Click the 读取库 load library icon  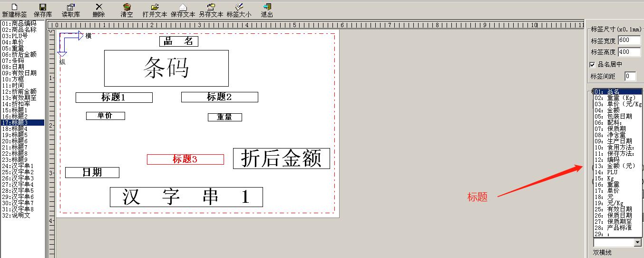(x=71, y=7)
